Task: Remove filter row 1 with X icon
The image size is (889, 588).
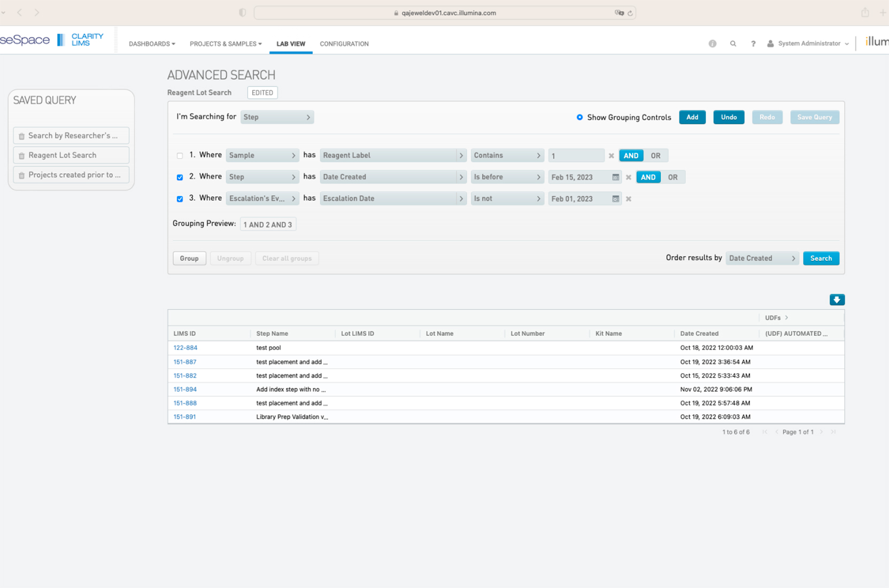Action: click(x=611, y=156)
